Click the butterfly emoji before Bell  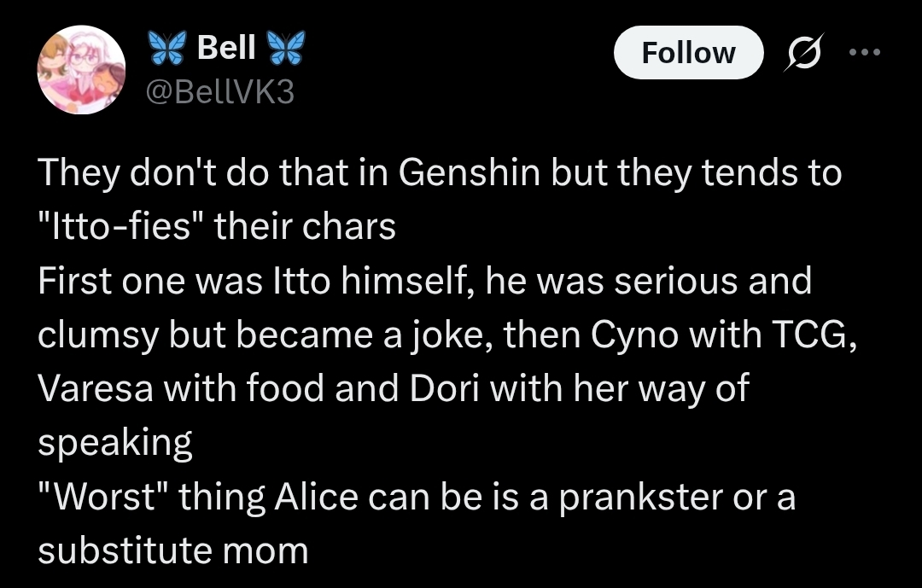coord(167,48)
